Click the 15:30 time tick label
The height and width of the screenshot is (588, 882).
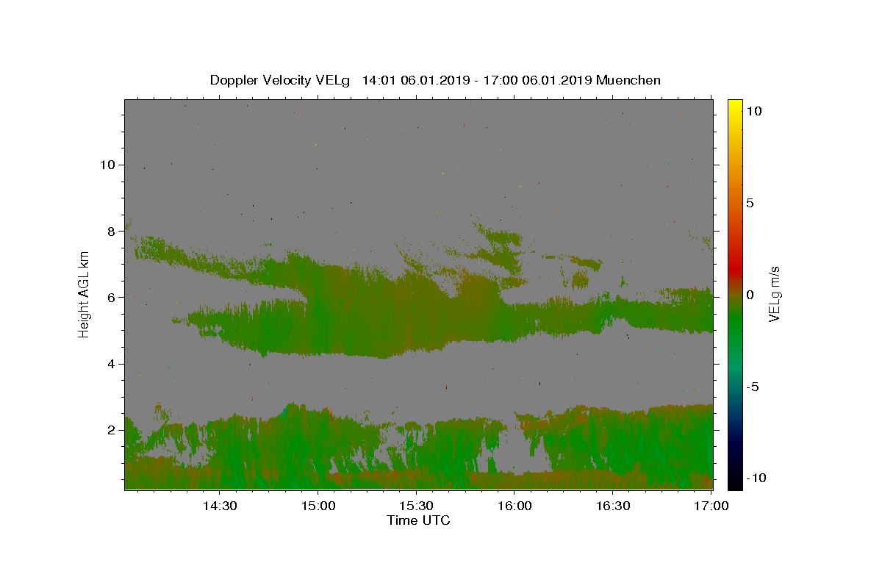pos(416,506)
